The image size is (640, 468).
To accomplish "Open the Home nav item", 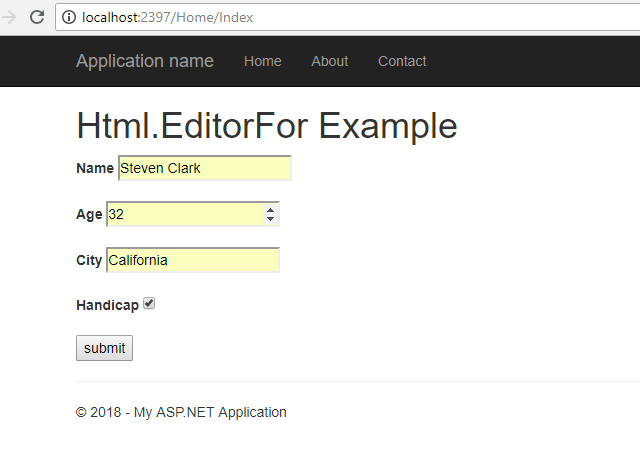I will [x=262, y=61].
